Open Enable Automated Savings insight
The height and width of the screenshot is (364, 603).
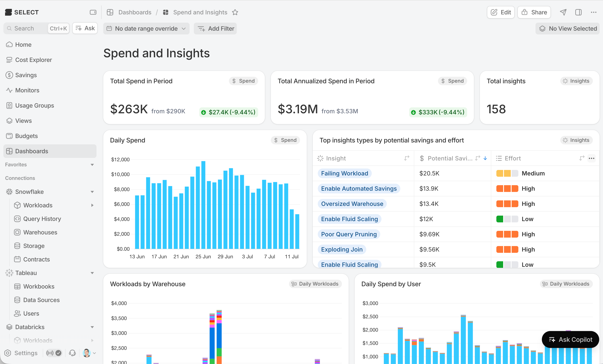(x=359, y=189)
